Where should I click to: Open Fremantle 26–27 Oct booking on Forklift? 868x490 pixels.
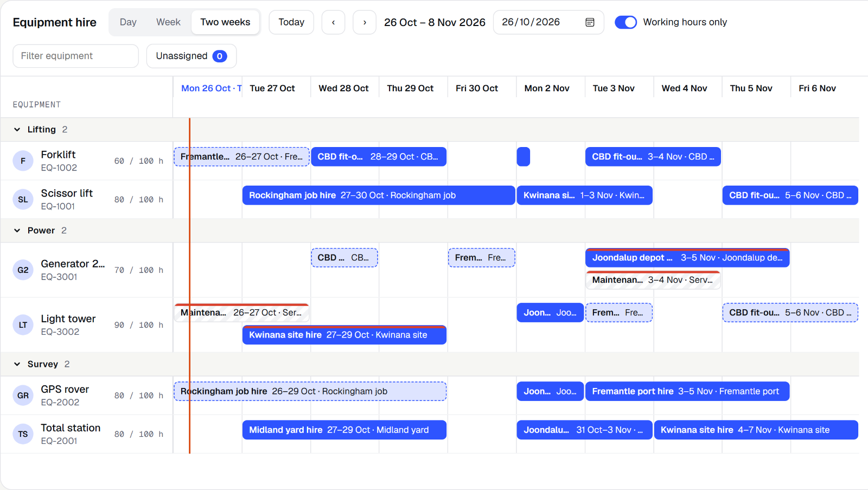coord(241,157)
